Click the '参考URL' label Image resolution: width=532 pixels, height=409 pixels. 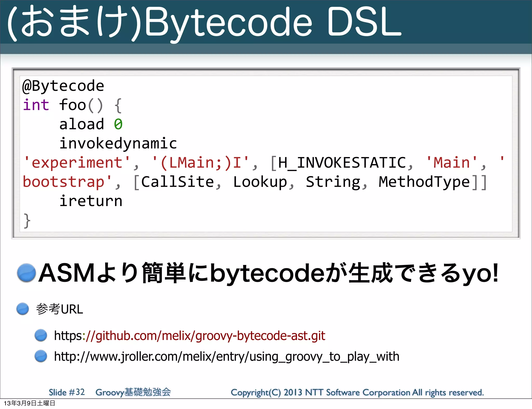59,309
